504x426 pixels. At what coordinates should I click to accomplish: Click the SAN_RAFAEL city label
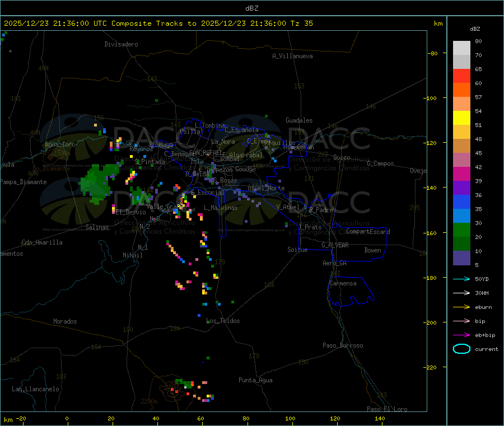(x=206, y=152)
